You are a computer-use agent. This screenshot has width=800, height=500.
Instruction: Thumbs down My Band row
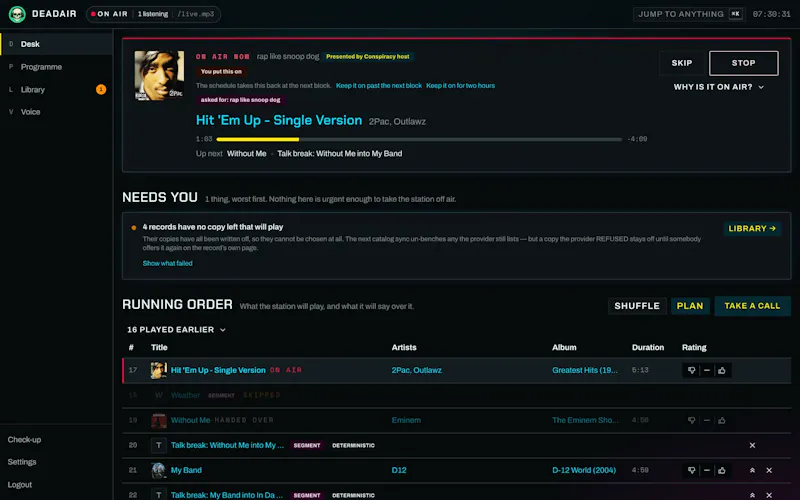pos(691,470)
